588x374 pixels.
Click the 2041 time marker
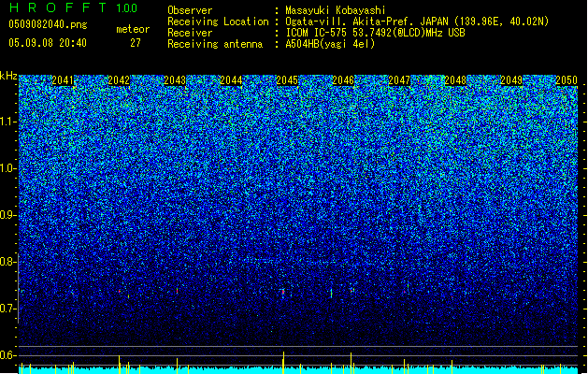tap(63, 80)
